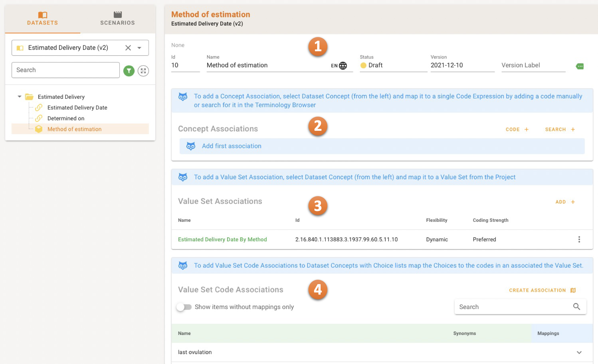Select the Datasets tab
598x364 pixels.
click(43, 19)
